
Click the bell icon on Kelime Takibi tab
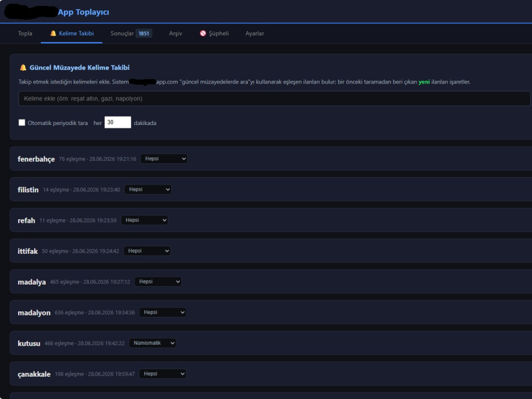(x=53, y=33)
